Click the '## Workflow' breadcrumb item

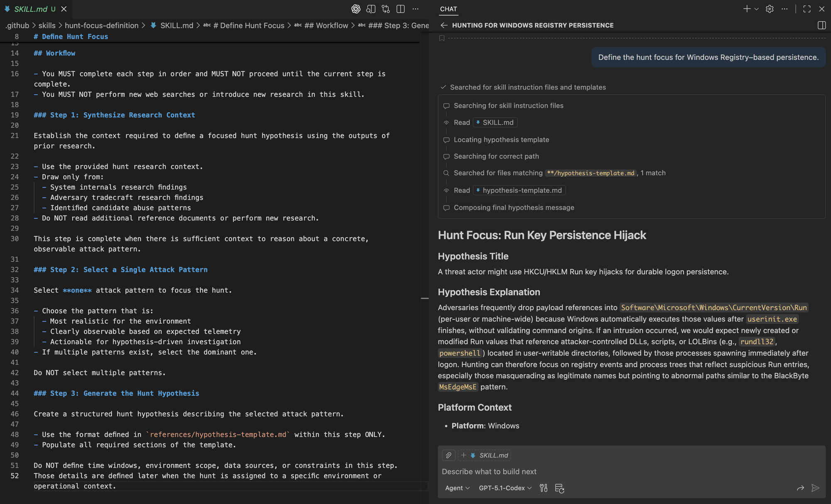326,25
